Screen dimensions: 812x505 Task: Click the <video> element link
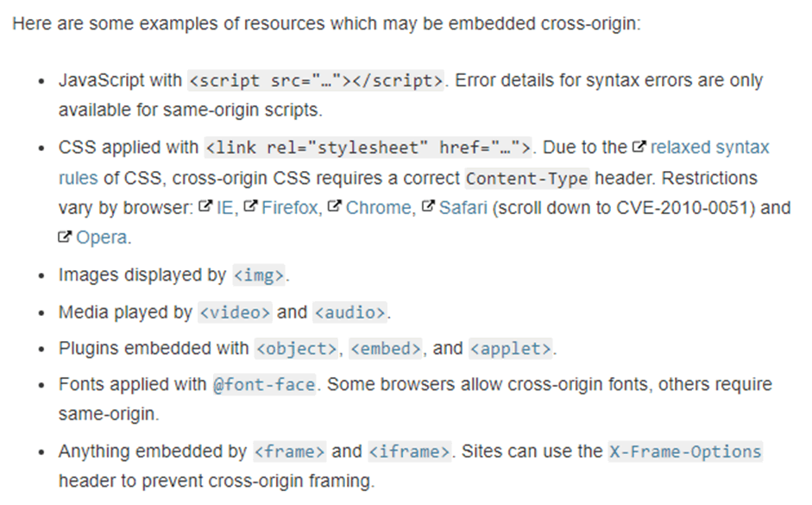(235, 312)
